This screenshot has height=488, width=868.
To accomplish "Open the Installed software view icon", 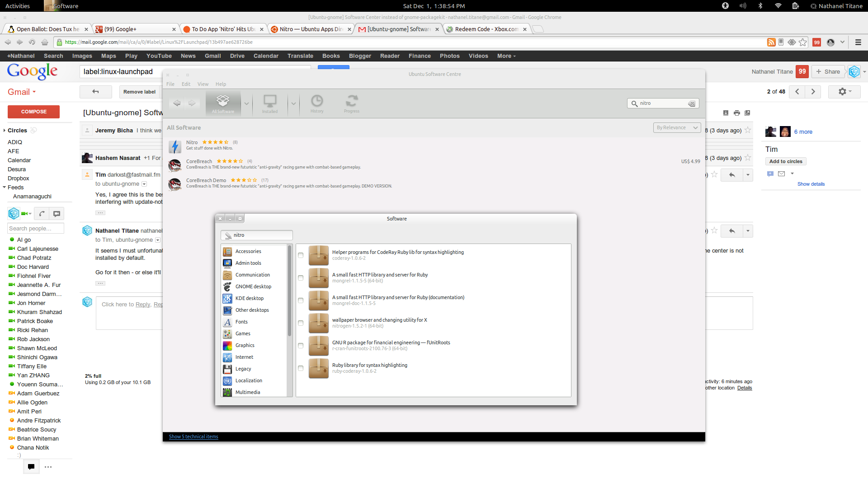I will [270, 101].
